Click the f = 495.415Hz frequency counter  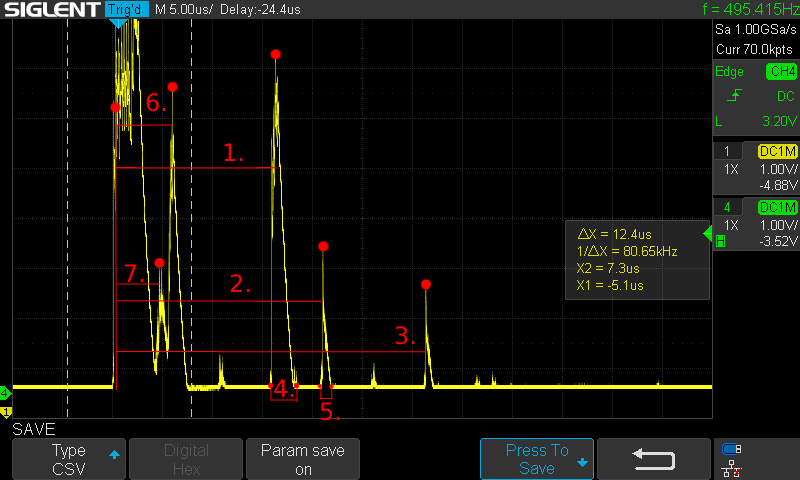pyautogui.click(x=751, y=9)
